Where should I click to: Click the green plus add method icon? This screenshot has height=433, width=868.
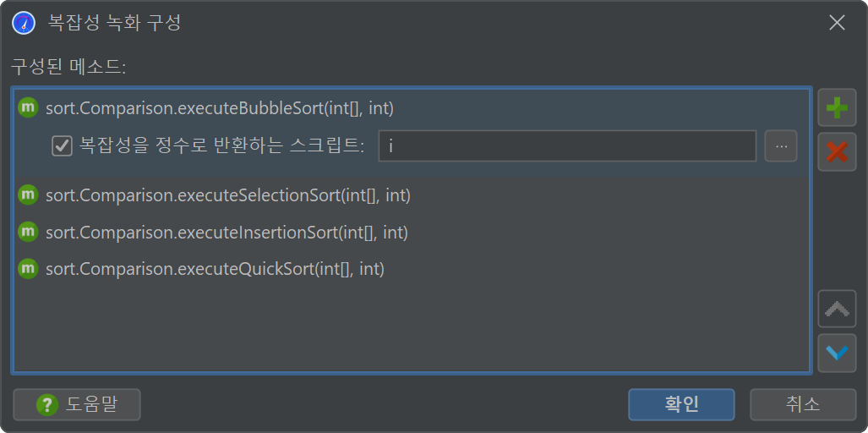tap(837, 108)
